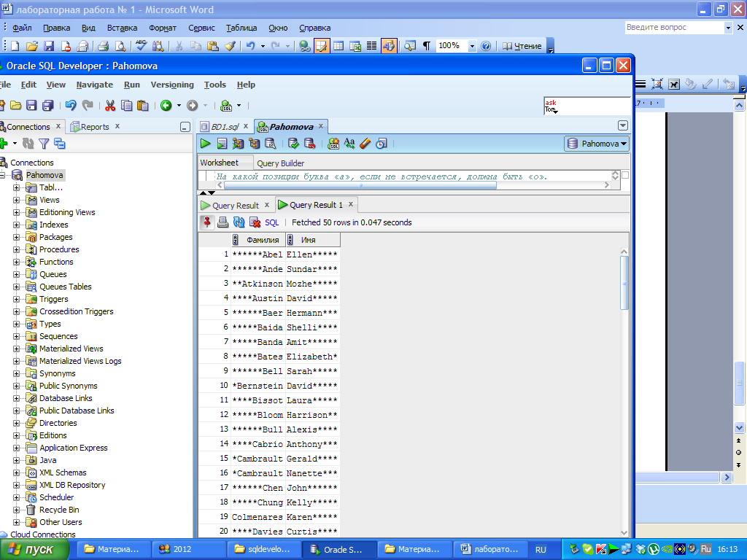Click the Word Print Preview icon
The image size is (747, 560).
tap(120, 46)
